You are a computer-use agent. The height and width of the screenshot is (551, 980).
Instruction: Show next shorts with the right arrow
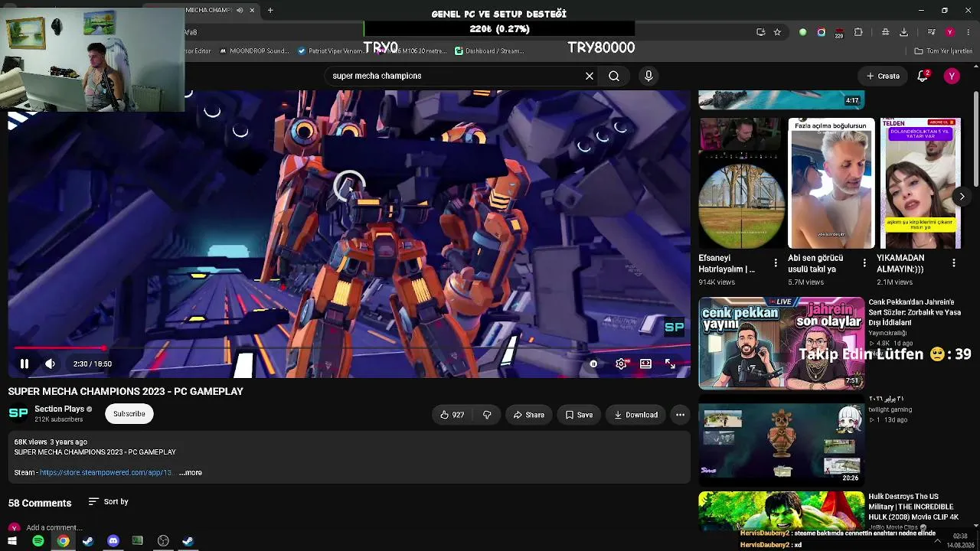962,197
